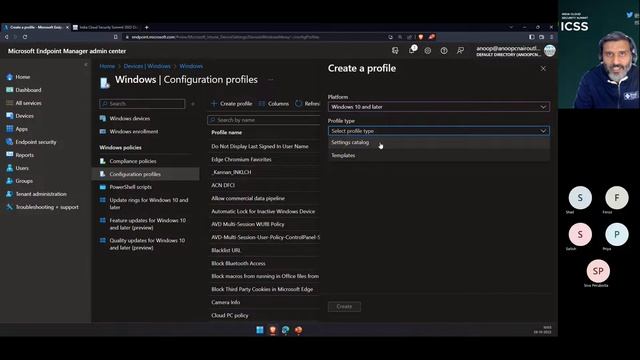Open the ellipsis next to blade title
The image size is (640, 360).
271,80
